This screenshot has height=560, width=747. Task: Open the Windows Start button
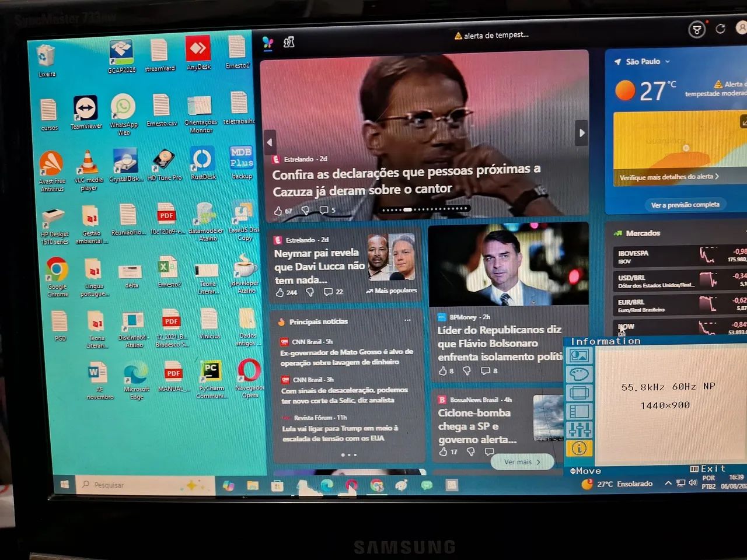[65, 484]
